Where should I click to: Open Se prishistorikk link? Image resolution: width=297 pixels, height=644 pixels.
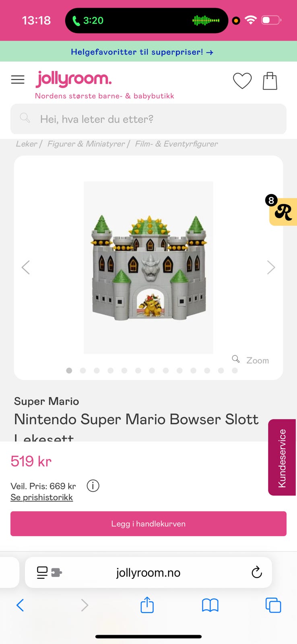pyautogui.click(x=41, y=497)
